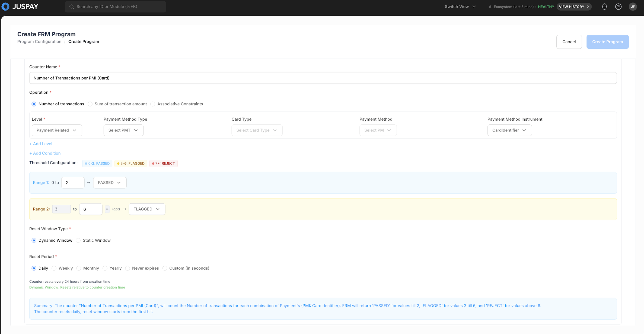Set reset period to Weekly

pos(54,268)
